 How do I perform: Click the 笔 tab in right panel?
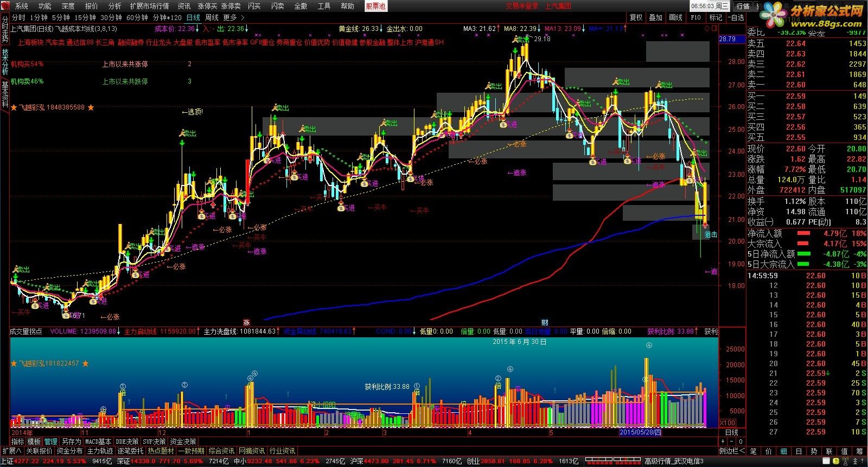754,451
